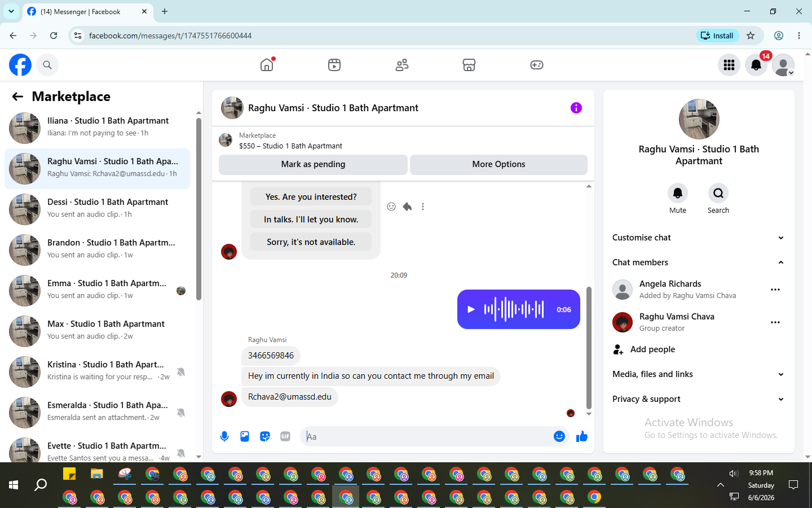Expand Media, files and links section
Screen dimensions: 812x508
click(699, 374)
